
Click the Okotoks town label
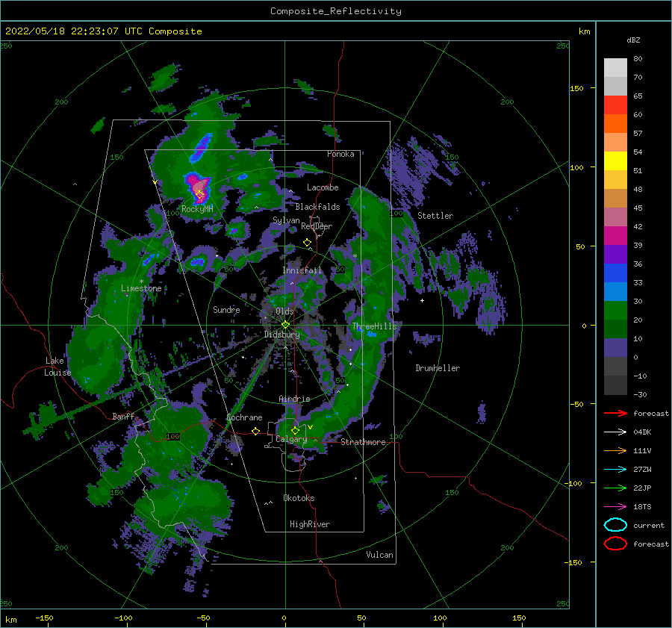299,498
